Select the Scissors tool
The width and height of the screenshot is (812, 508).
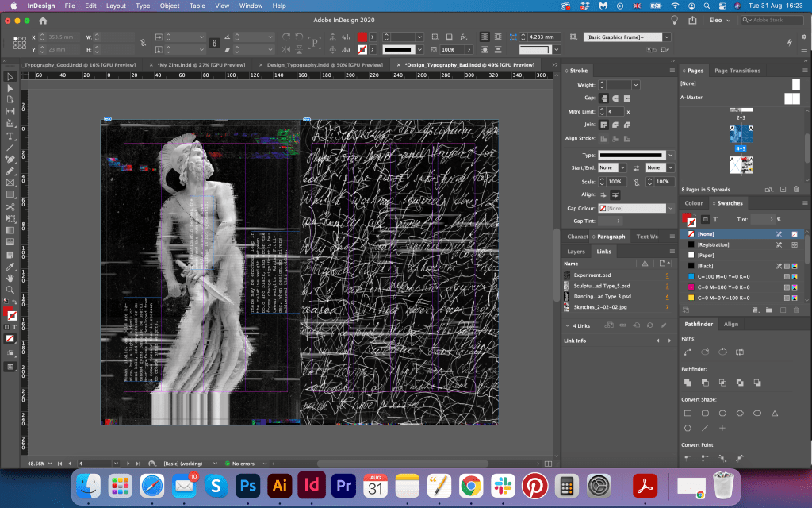click(x=10, y=207)
